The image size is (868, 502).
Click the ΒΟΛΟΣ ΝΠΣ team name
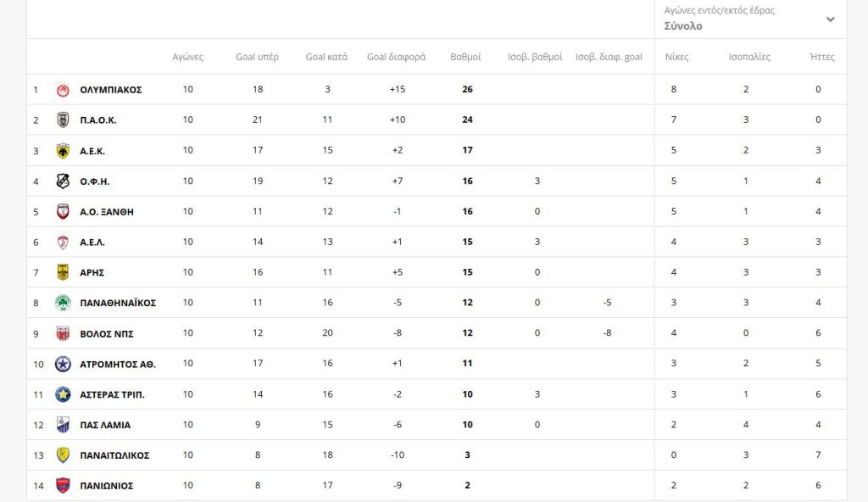107,333
